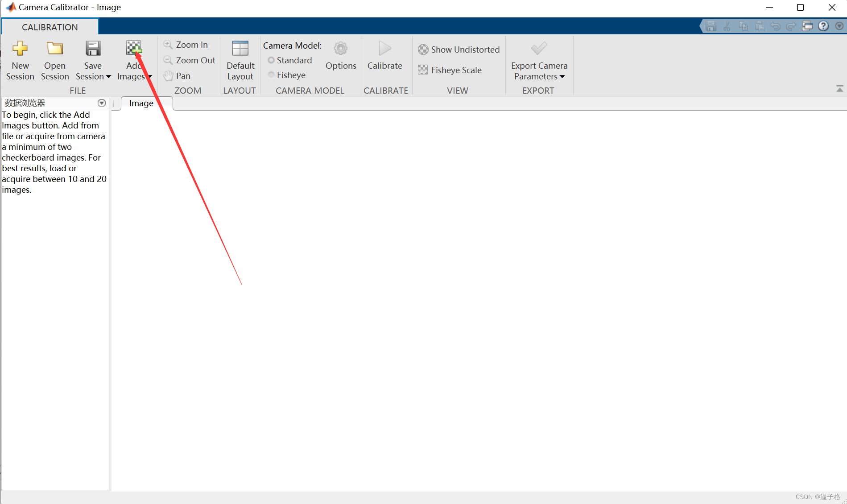The width and height of the screenshot is (847, 504).
Task: Click the ZOOM section label
Action: pyautogui.click(x=188, y=91)
